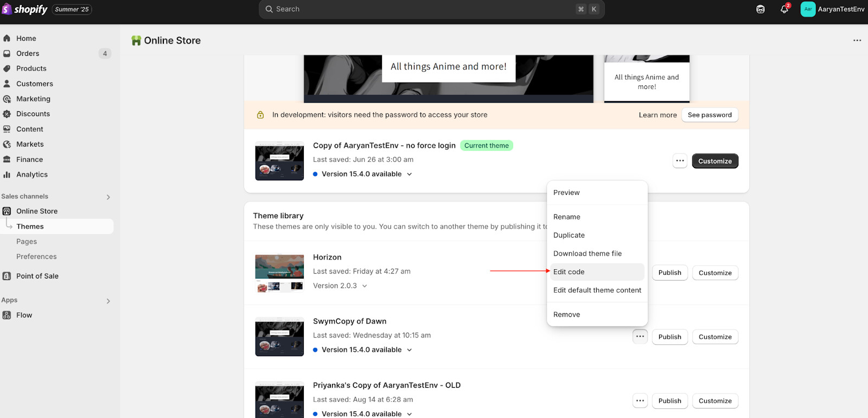The image size is (868, 418).
Task: Select Edit default theme content
Action: pyautogui.click(x=597, y=290)
